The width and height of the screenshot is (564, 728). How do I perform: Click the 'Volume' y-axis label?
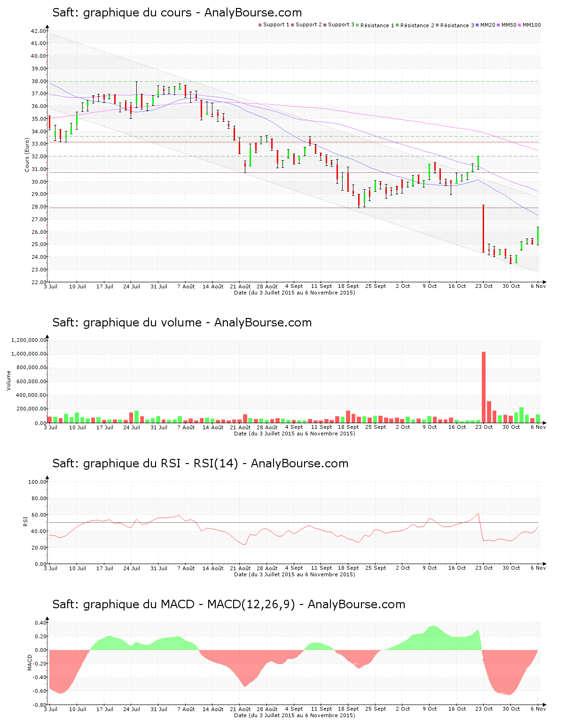8,380
